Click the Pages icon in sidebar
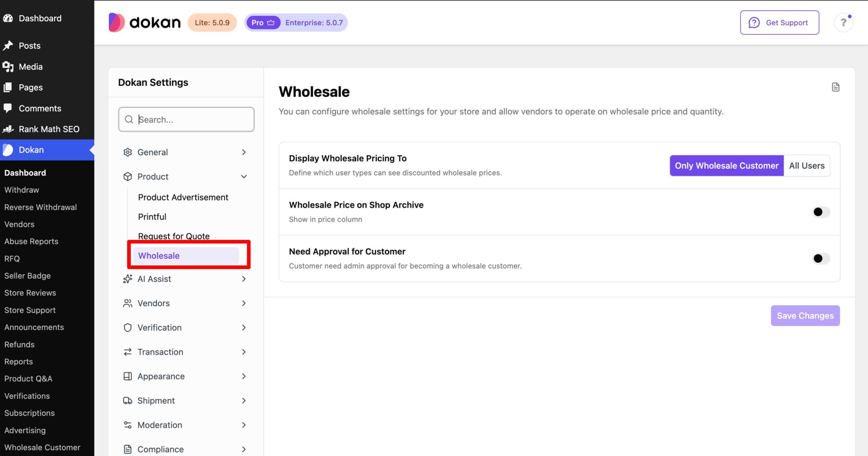868x456 pixels. tap(8, 88)
